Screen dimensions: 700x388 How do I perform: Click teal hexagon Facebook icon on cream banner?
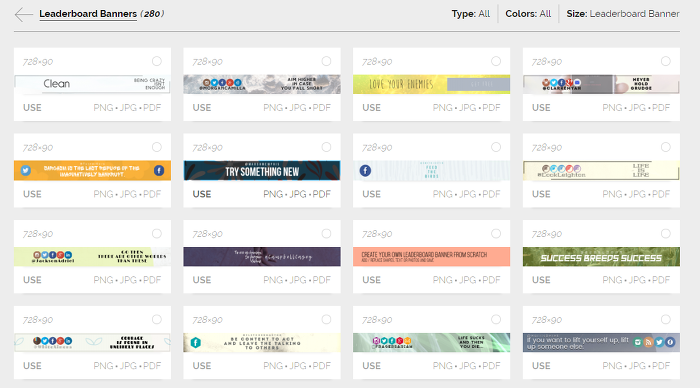(x=196, y=342)
